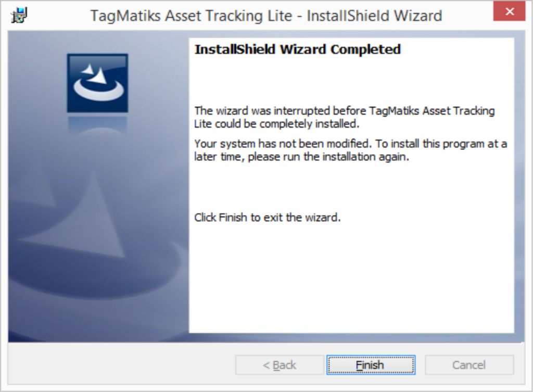Close the InstallShield Wizard window
Screen dimensions: 533x392
point(509,11)
